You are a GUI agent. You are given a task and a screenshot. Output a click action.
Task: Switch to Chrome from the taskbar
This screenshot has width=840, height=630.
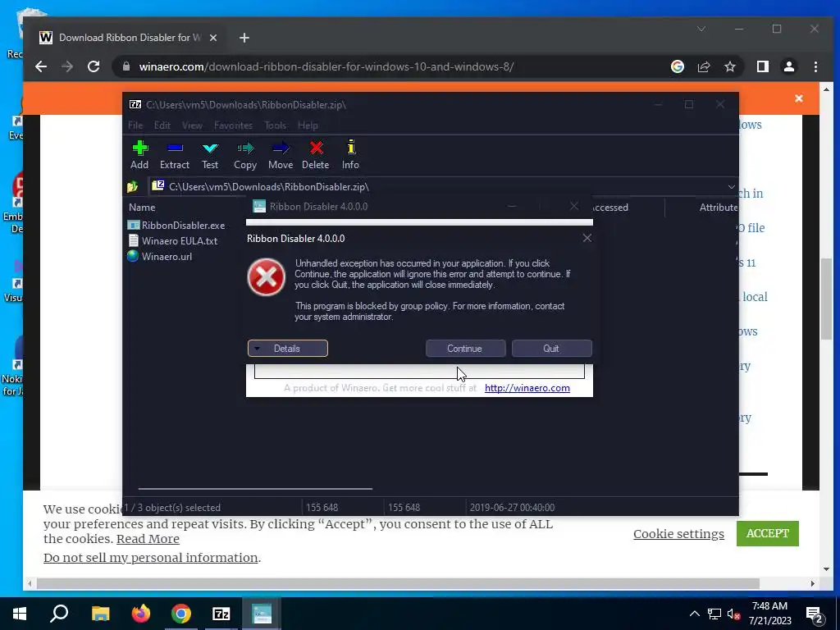point(181,614)
